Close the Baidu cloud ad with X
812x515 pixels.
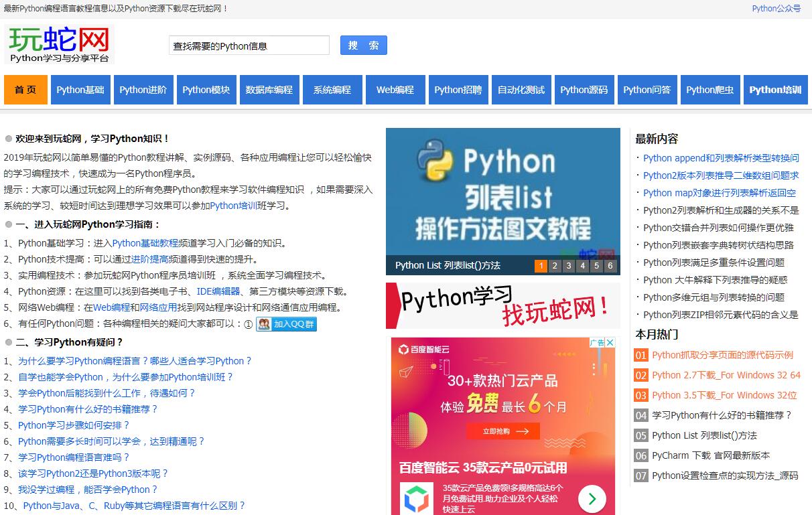[610, 343]
